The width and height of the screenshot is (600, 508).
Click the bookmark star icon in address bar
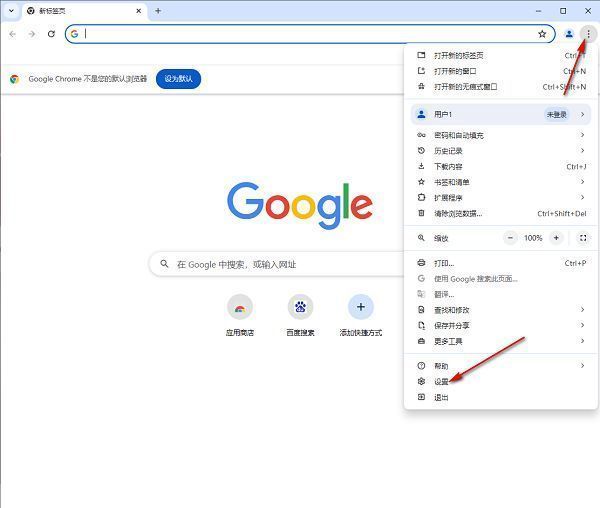(x=542, y=34)
